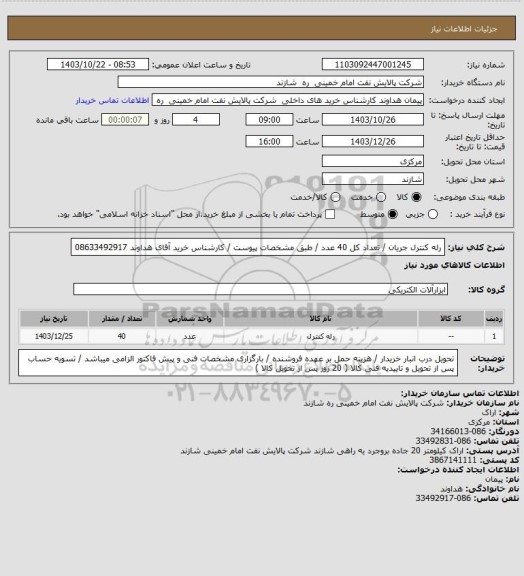Screen dimensions: 524x576
Task: Click the ردیف column header
Action: pyautogui.click(x=494, y=318)
